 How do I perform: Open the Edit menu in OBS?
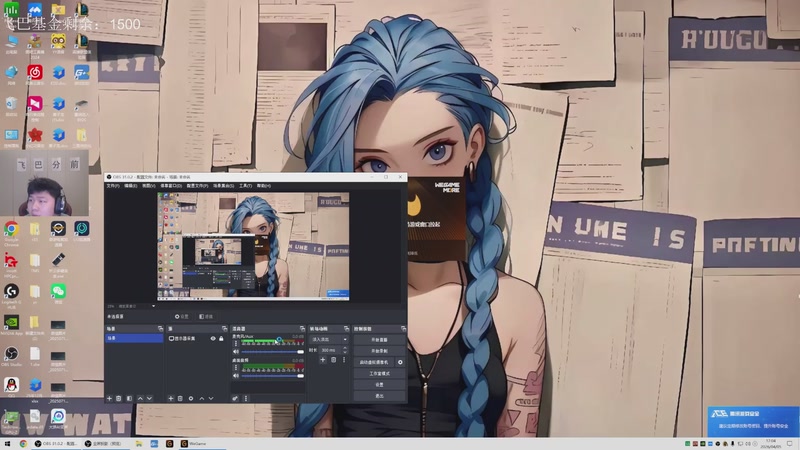pos(131,186)
